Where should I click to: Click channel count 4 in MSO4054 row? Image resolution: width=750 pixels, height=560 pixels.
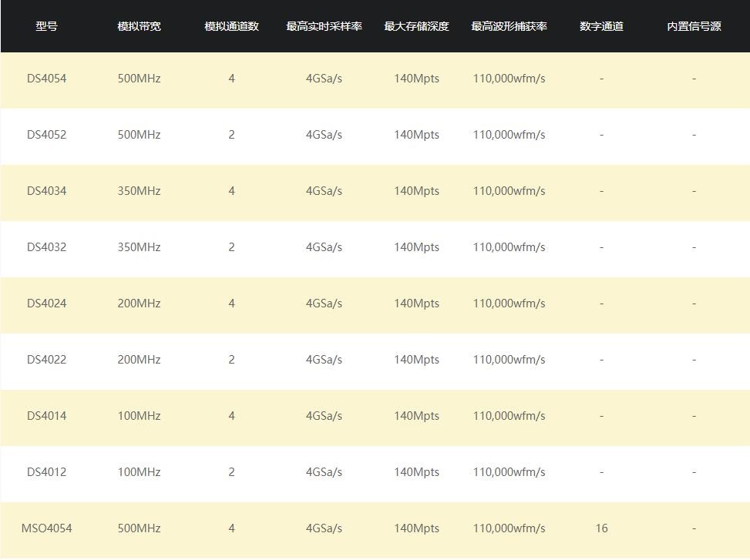click(x=231, y=528)
